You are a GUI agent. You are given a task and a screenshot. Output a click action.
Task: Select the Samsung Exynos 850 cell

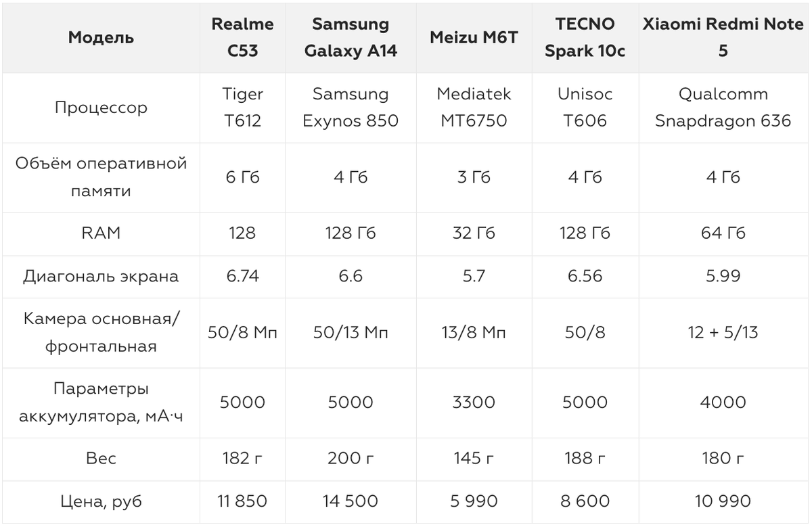pos(351,108)
